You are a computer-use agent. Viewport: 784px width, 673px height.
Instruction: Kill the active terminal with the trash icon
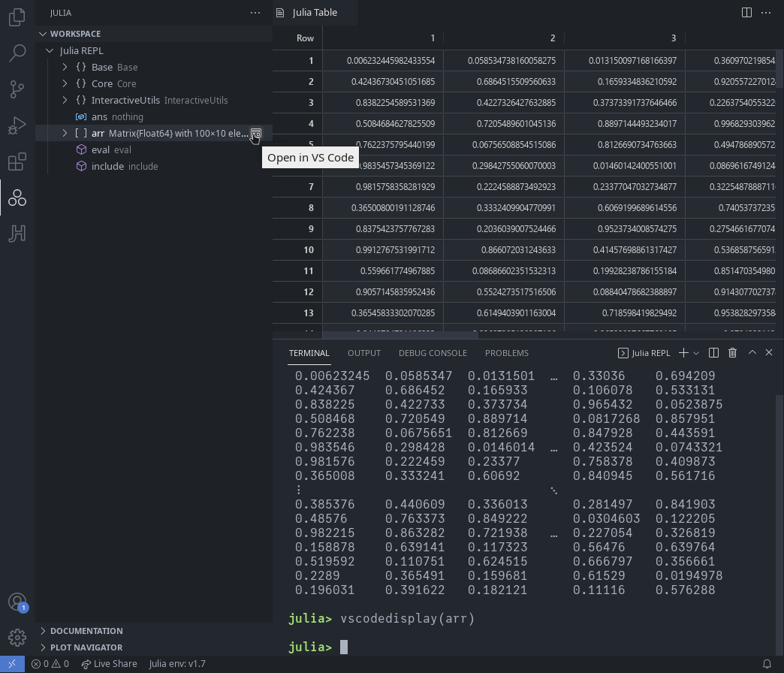[732, 352]
